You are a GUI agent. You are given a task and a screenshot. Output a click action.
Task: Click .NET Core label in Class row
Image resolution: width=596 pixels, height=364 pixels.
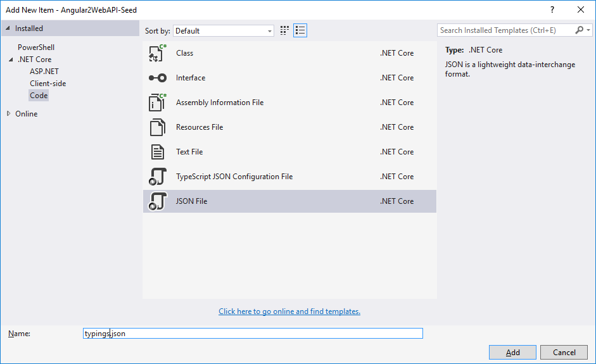(x=397, y=53)
